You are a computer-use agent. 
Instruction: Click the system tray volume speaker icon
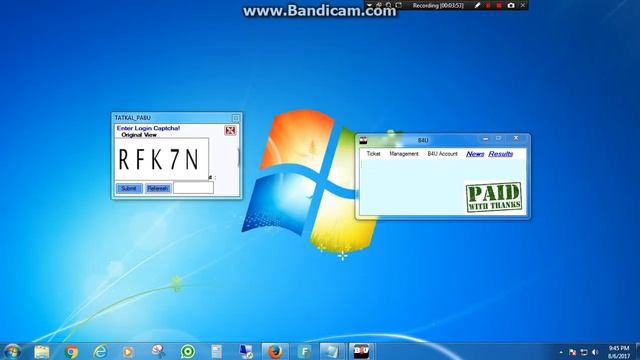tap(595, 352)
